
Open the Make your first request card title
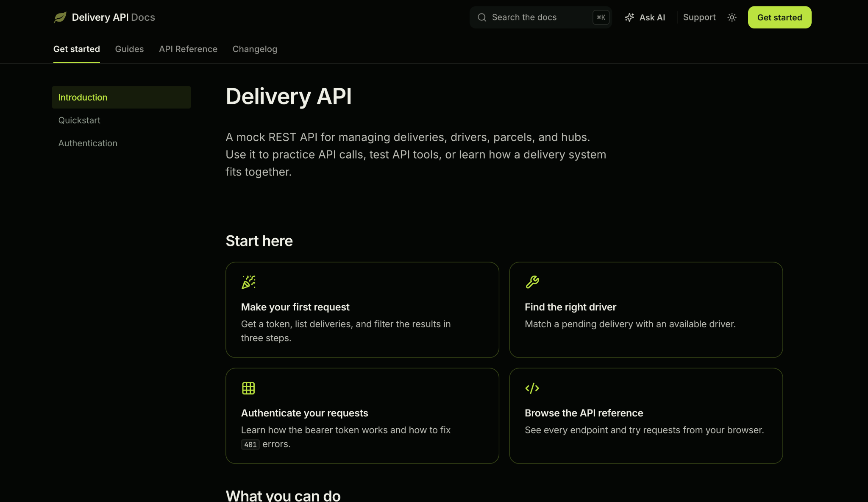pos(295,307)
